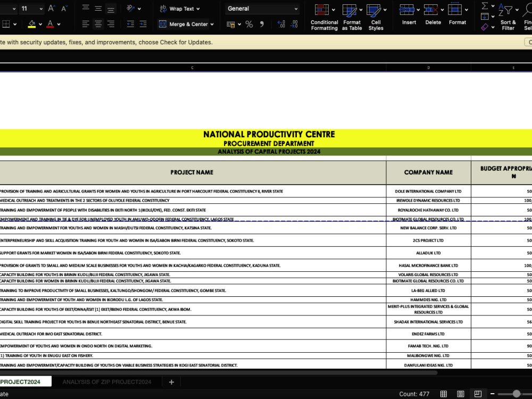The image size is (532, 399).
Task: Apply Top Align to cells
Action: [x=86, y=8]
